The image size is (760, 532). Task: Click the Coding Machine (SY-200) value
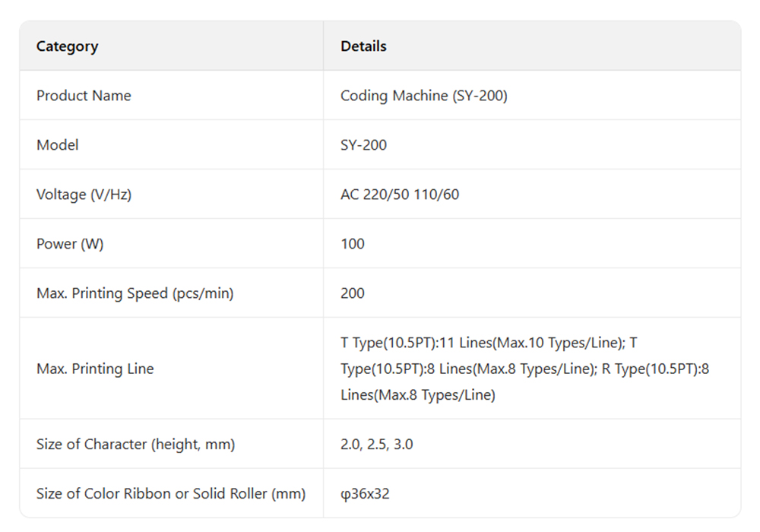(x=423, y=96)
